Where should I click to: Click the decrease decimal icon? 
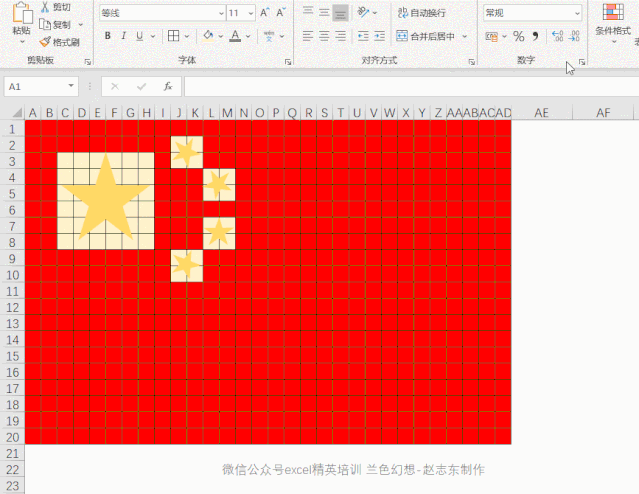point(574,36)
